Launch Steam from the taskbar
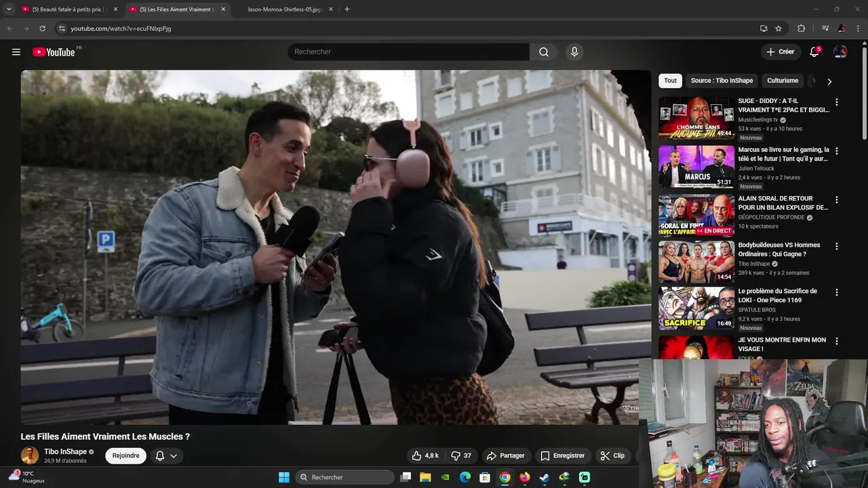868x488 pixels. coord(544,477)
